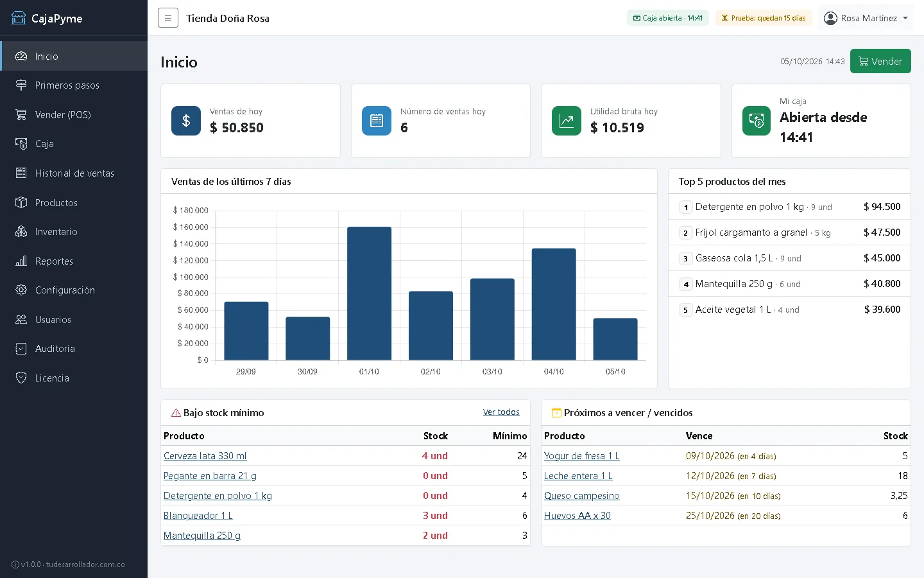The width and height of the screenshot is (924, 578).
Task: Open the Mantequilla 250 g low stock link
Action: point(202,536)
